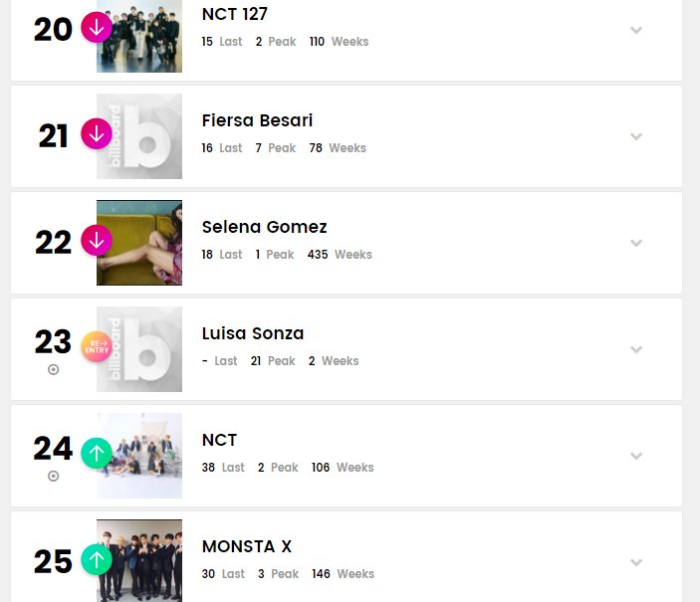Image resolution: width=700 pixels, height=602 pixels.
Task: Expand the Selena Gomez row chevron
Action: (636, 243)
